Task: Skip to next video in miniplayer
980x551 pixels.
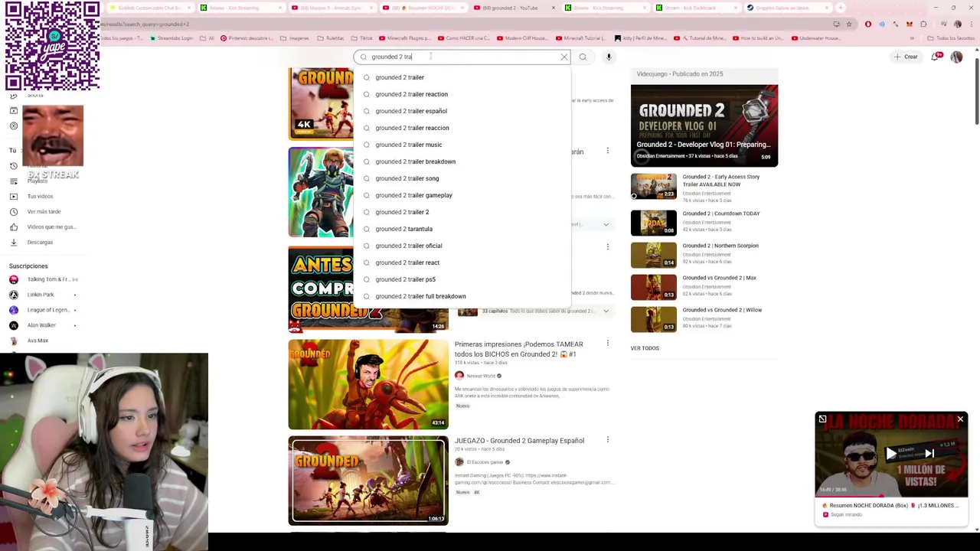Action: point(929,454)
